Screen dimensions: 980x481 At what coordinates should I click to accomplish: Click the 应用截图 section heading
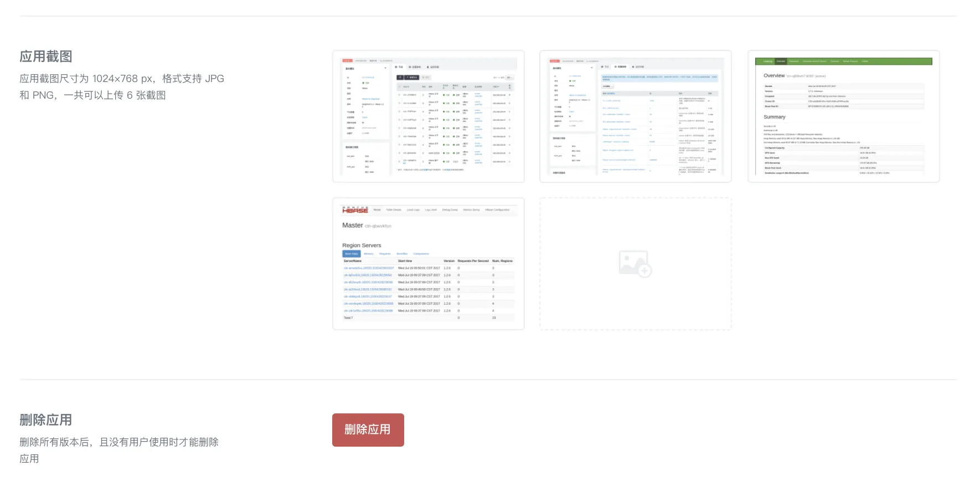pyautogui.click(x=46, y=57)
